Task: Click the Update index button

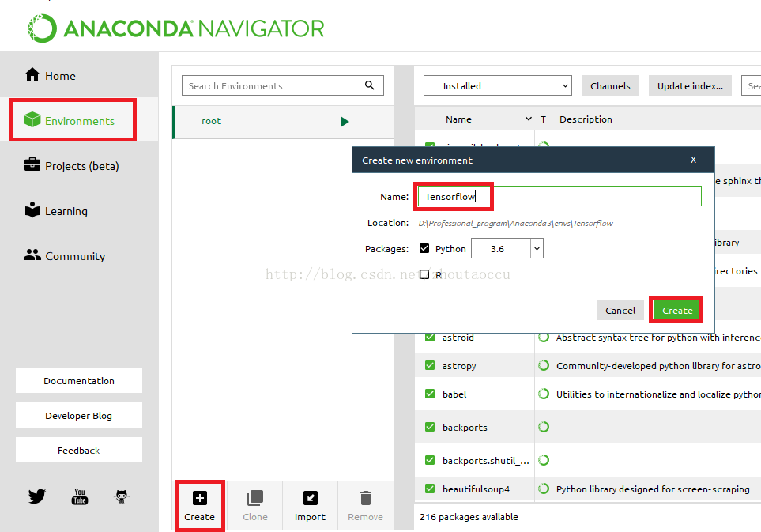Action: [690, 85]
